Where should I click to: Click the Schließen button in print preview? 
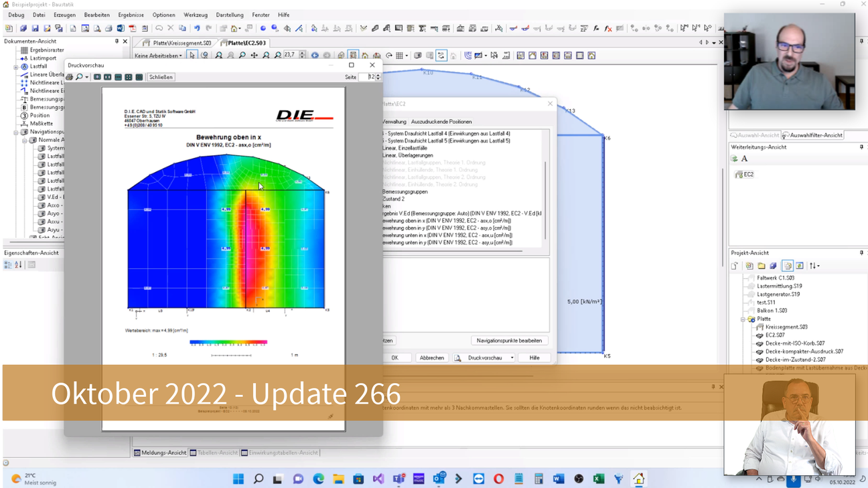161,77
